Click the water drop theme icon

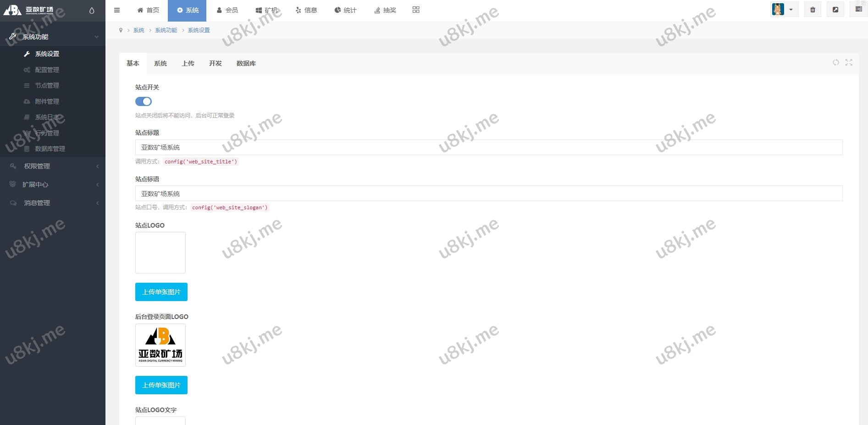pos(92,11)
